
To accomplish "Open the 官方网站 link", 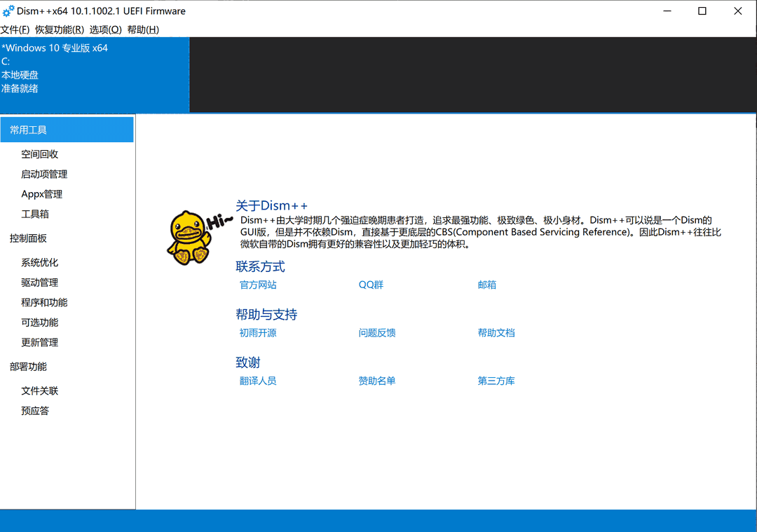I will (258, 285).
